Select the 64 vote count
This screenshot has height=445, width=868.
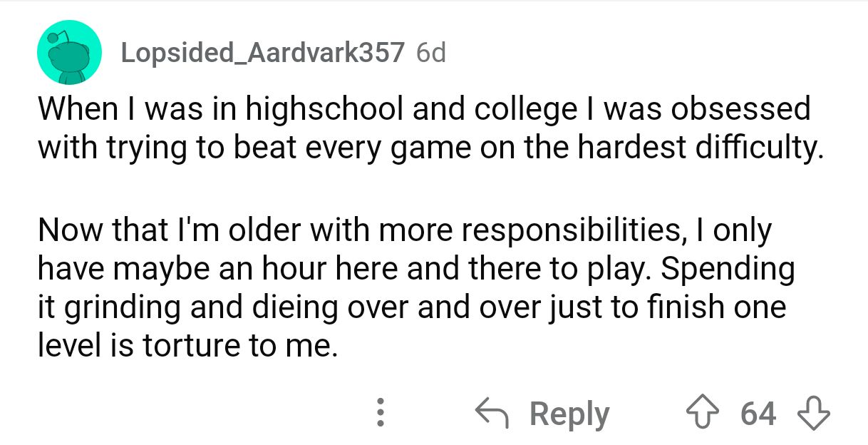tap(758, 413)
